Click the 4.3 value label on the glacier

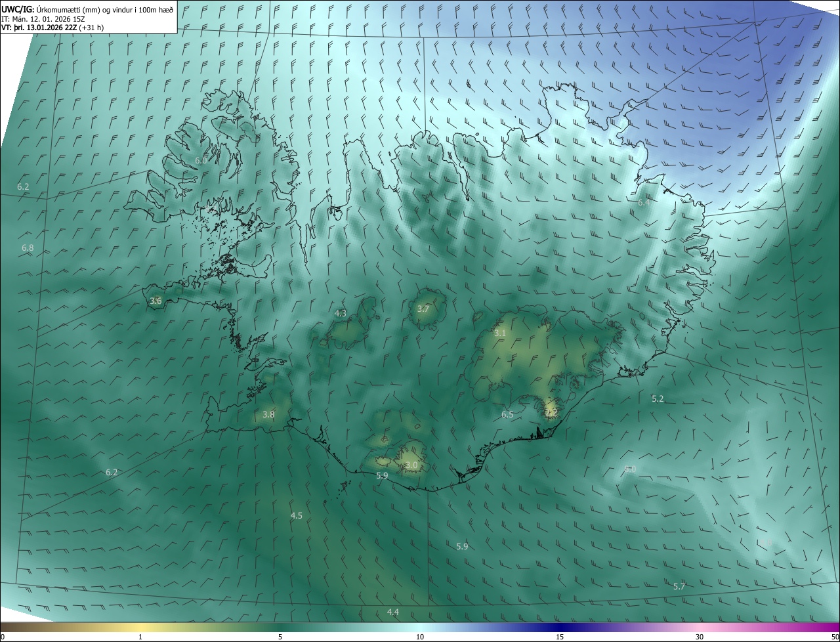click(341, 314)
